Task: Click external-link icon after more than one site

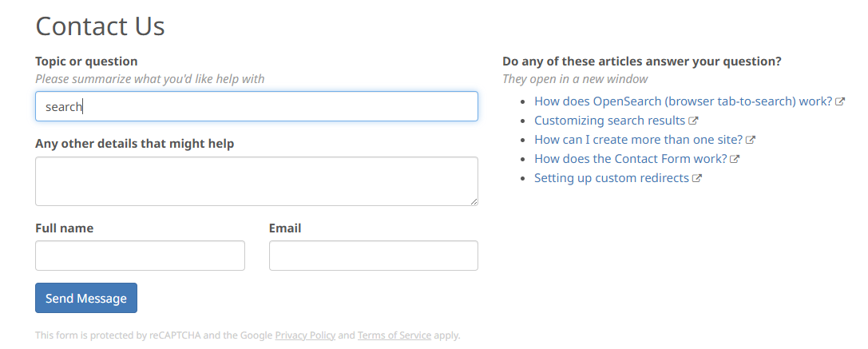Action: pos(751,140)
